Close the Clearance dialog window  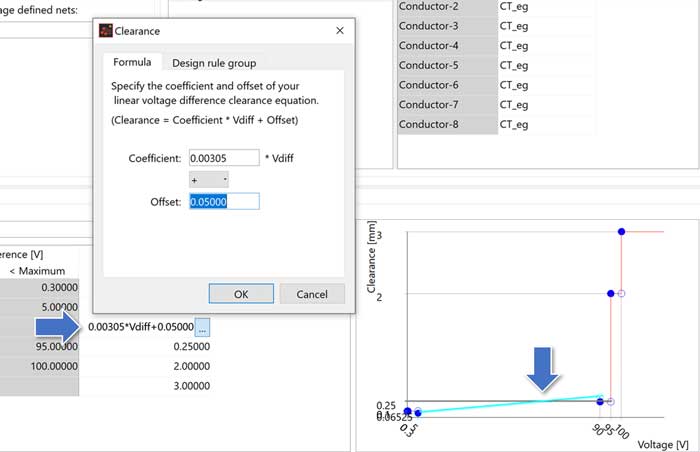[x=340, y=31]
